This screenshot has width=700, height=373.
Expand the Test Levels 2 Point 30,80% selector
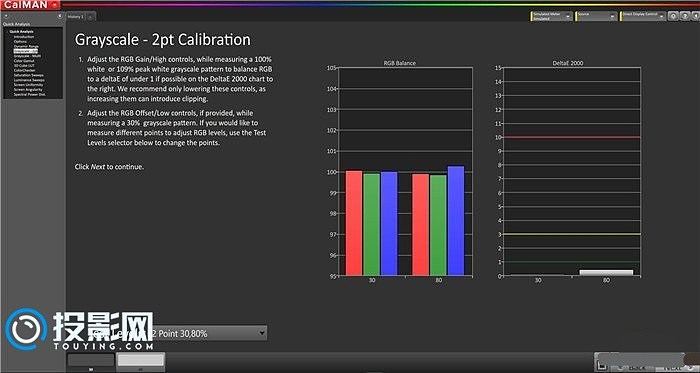[x=179, y=333]
